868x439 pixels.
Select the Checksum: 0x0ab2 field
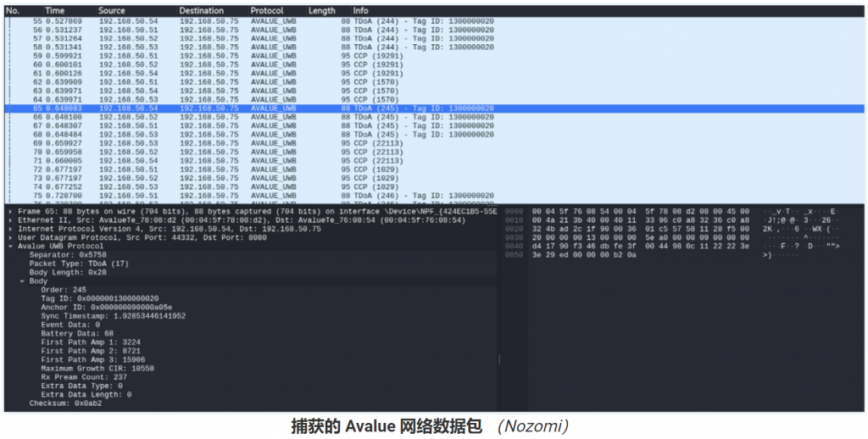coord(65,403)
